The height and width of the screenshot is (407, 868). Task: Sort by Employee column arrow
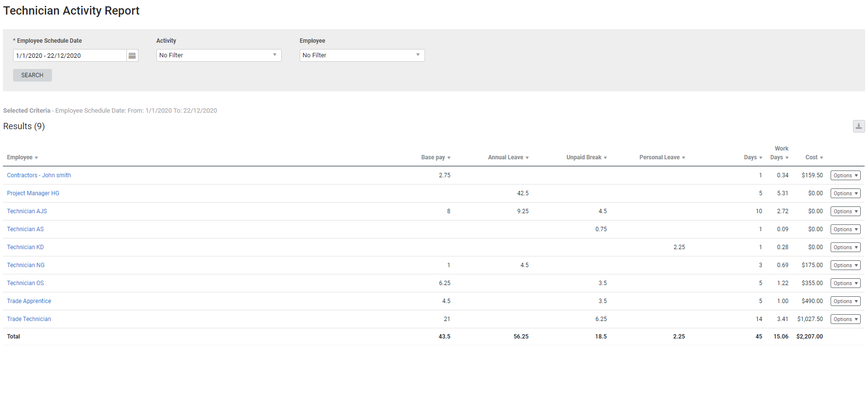pyautogui.click(x=36, y=158)
